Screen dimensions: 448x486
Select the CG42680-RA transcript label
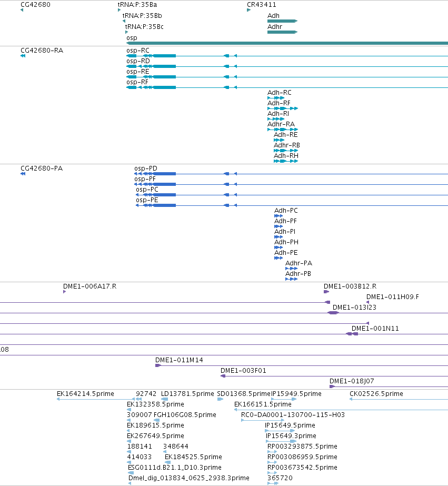42,51
